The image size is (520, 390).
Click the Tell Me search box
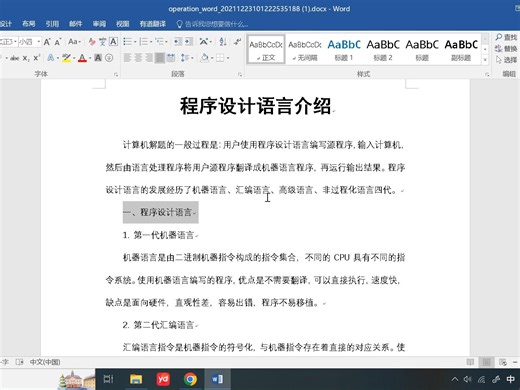click(212, 24)
